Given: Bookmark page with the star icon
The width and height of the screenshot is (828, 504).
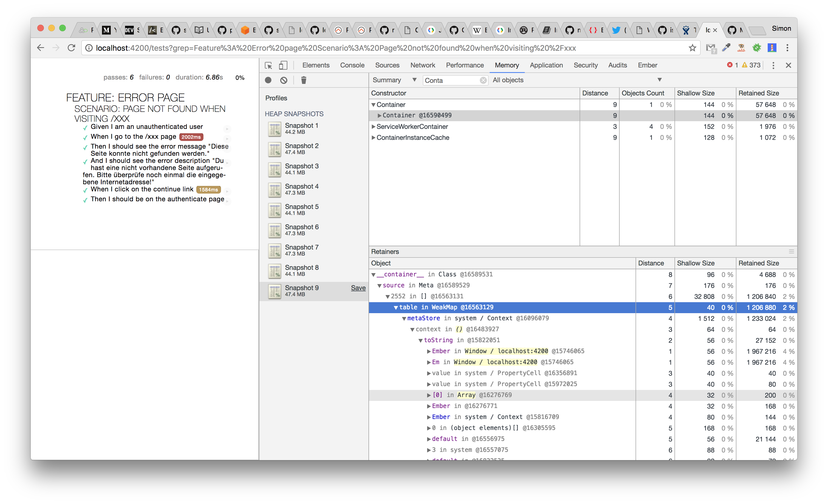Looking at the screenshot, I should (692, 48).
